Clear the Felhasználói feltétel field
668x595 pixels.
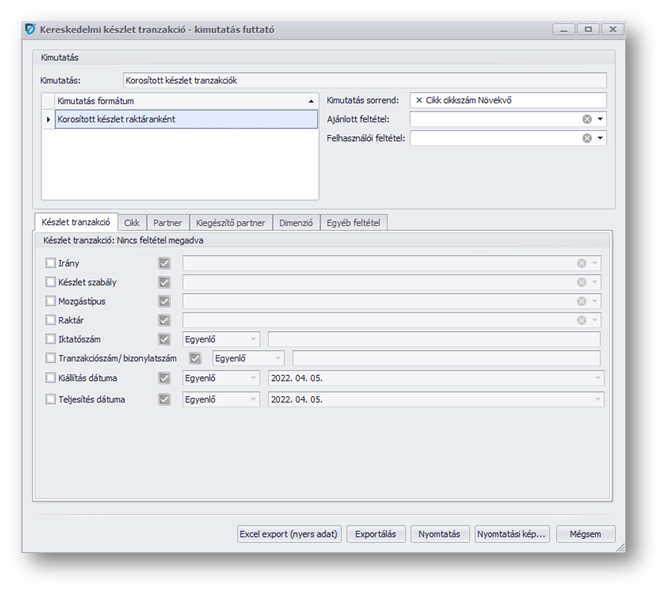click(587, 139)
